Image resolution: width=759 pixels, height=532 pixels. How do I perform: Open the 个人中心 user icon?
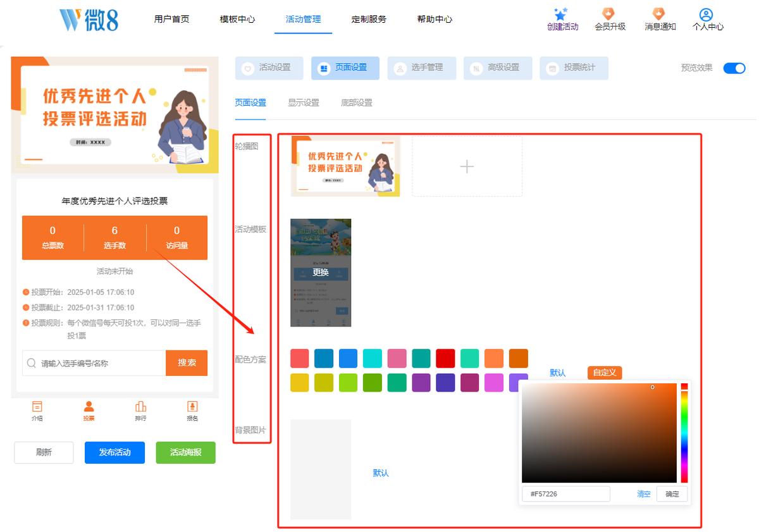coord(707,15)
